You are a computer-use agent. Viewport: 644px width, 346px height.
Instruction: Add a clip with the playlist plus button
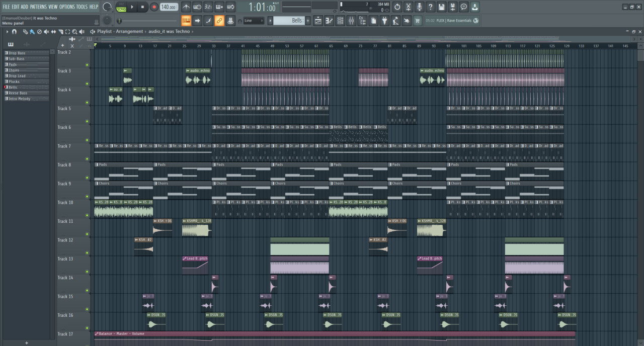[x=62, y=45]
